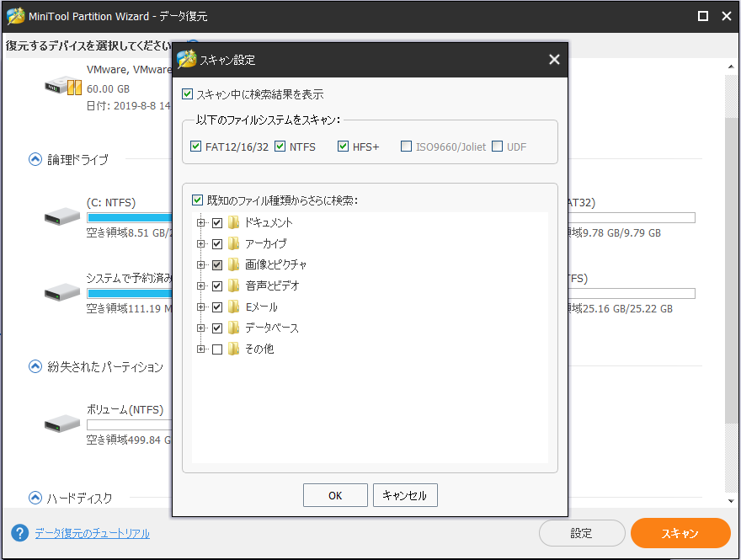The width and height of the screenshot is (741, 560).
Task: Collapse the 論理ドライブ section
Action: coord(35,159)
